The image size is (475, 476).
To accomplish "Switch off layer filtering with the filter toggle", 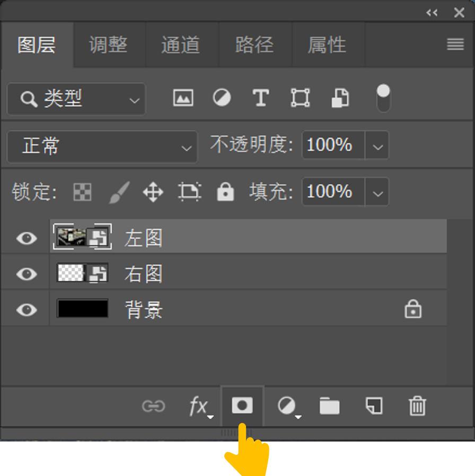I will point(383,98).
